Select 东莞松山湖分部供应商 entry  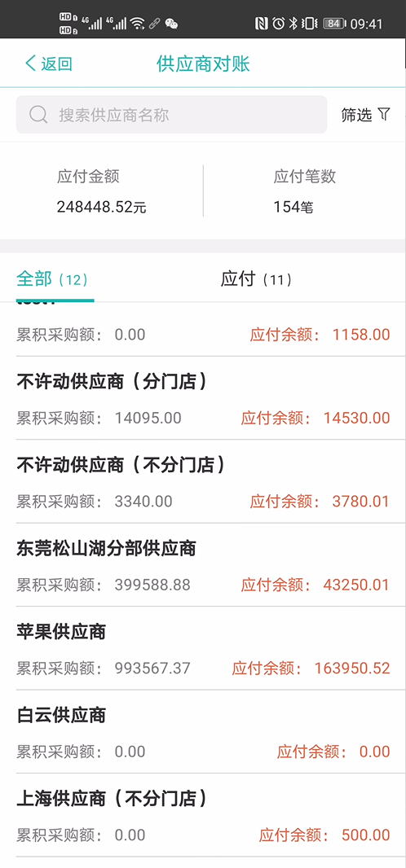(x=203, y=565)
